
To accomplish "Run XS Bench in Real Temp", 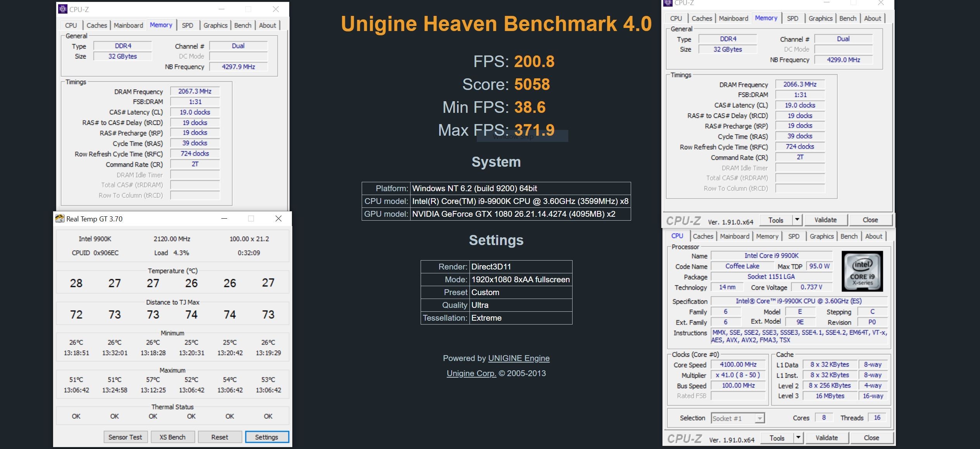I will tap(173, 437).
